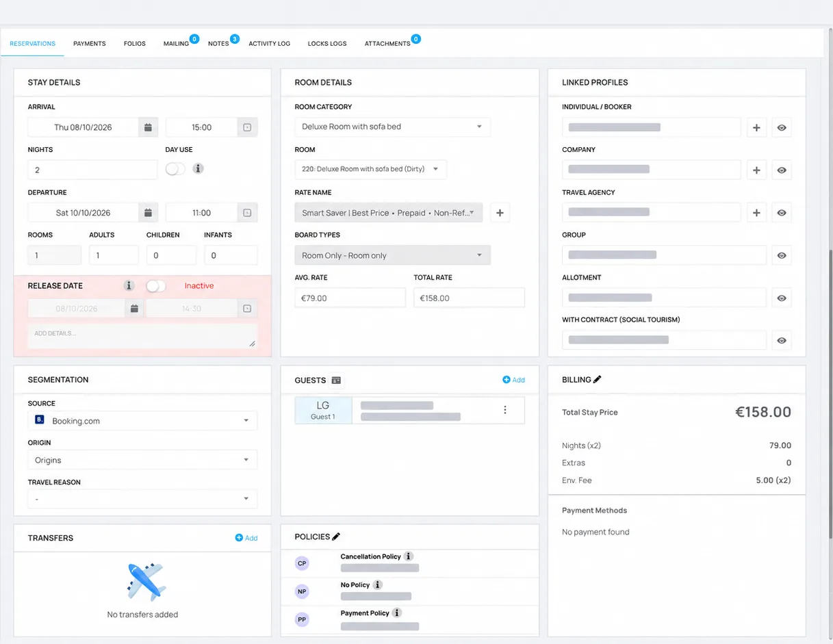This screenshot has height=644, width=833.
Task: Open the arrival time clock icon
Action: 247,127
